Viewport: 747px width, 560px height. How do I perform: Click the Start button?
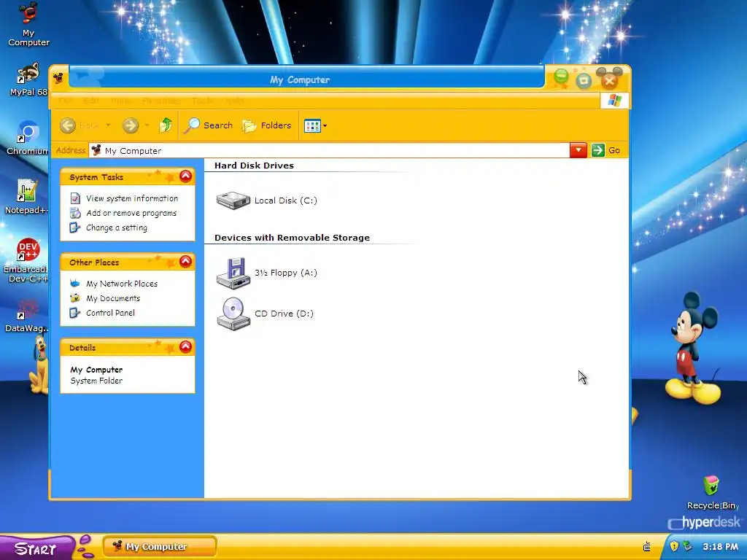[36, 548]
